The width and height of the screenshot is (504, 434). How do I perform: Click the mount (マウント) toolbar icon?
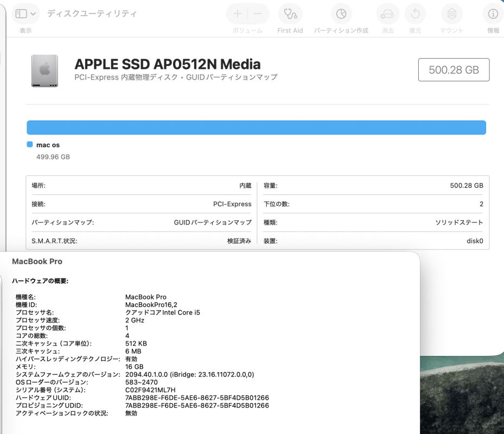tap(451, 14)
